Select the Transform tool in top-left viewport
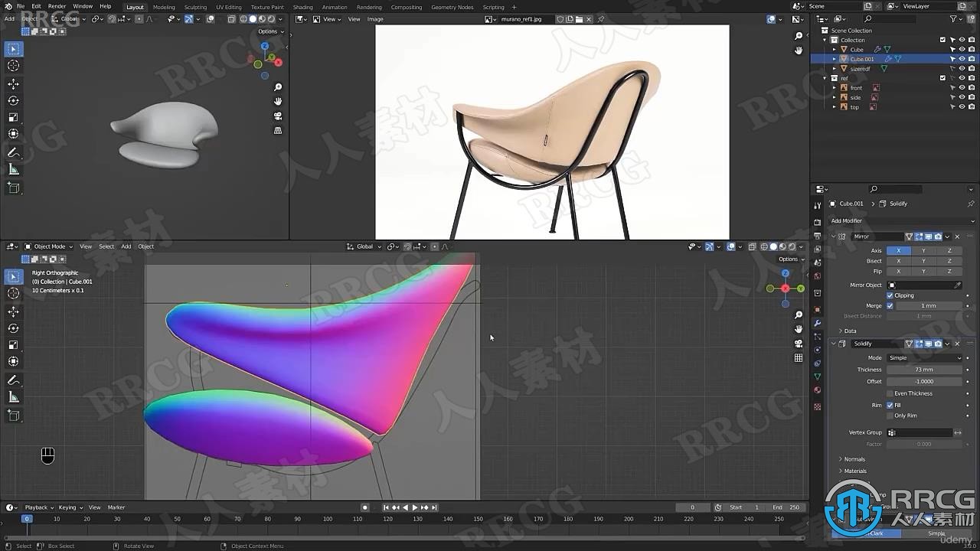 (14, 134)
